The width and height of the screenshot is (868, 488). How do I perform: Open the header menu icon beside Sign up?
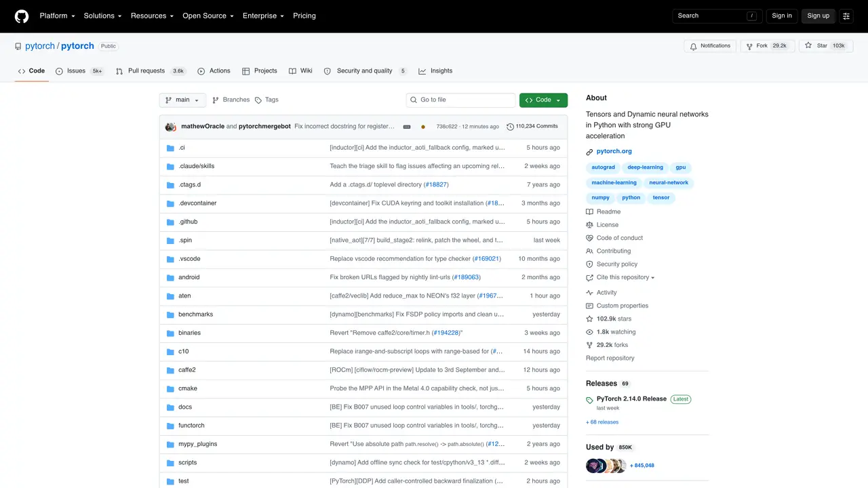pyautogui.click(x=846, y=16)
